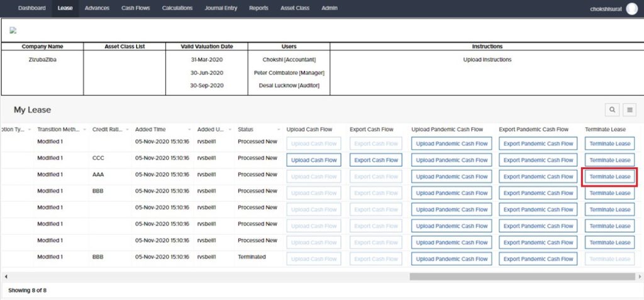Click the chokshisurat username
Screen dimensions: 644x300
(606, 9)
